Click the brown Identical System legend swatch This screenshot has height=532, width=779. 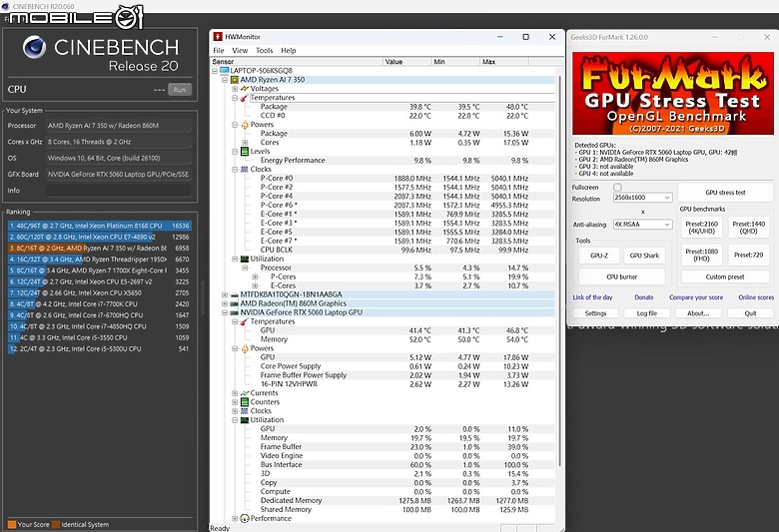56,524
